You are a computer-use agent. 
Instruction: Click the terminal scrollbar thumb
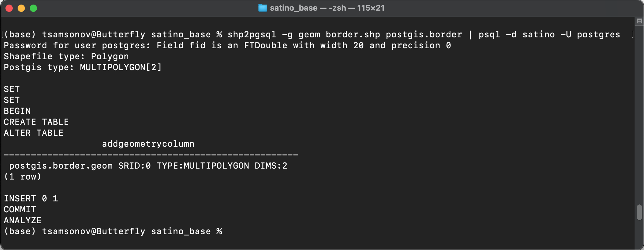(x=639, y=212)
